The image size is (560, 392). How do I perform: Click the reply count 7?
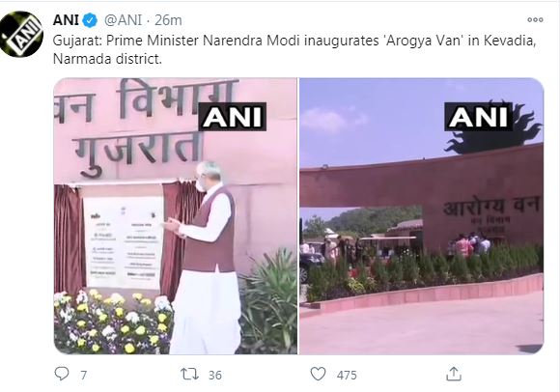[x=84, y=375]
